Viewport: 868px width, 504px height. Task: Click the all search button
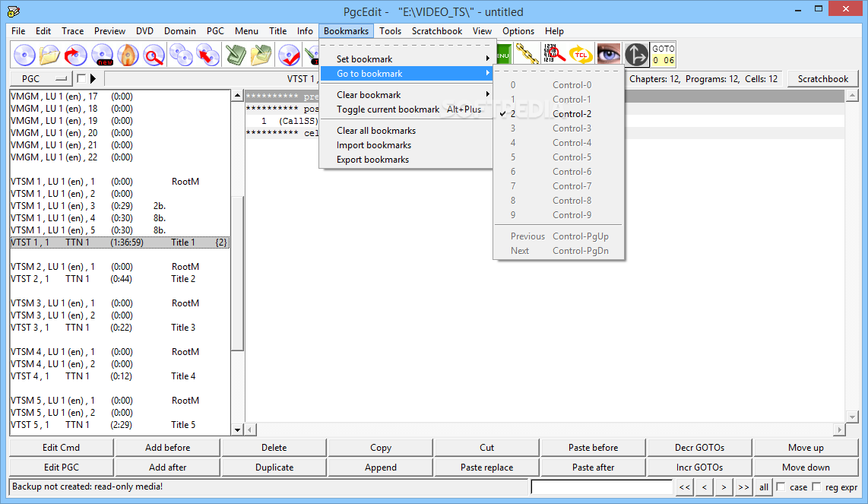[x=763, y=487]
